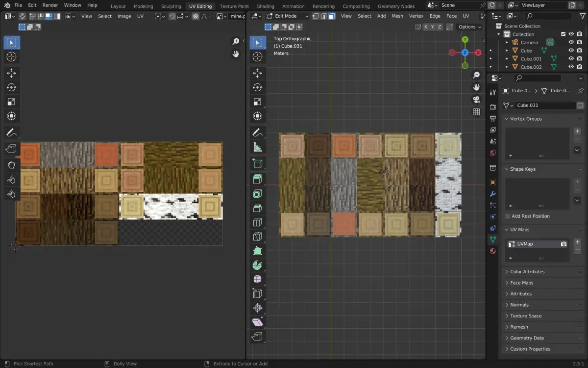The width and height of the screenshot is (588, 368).
Task: Expand the Color Attributes panel
Action: (527, 272)
